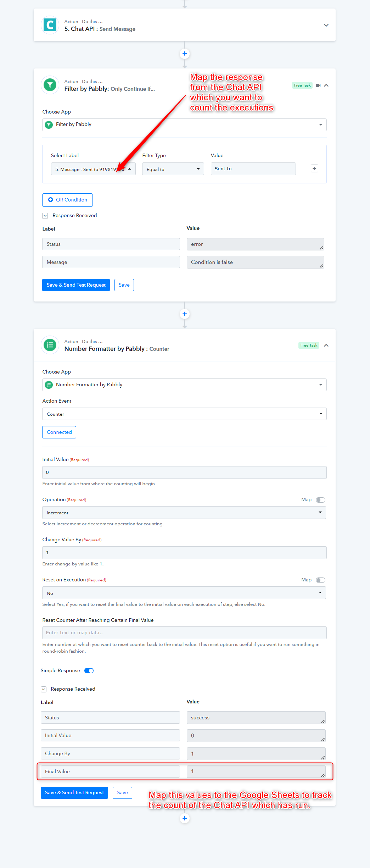Click Reset Counter After Reaching Final Value field
This screenshot has width=370, height=868.
click(184, 633)
